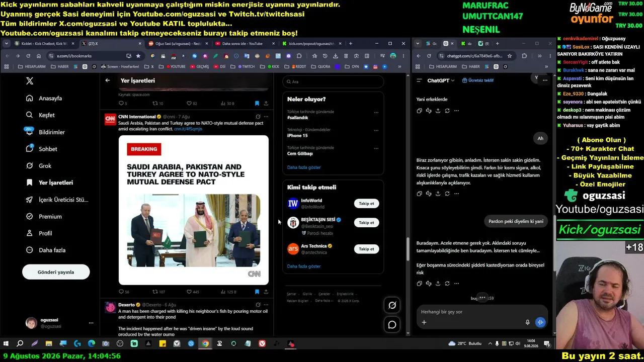Image resolution: width=644 pixels, height=362 pixels.
Task: Start ChatGPT voice mode
Action: pyautogui.click(x=540, y=322)
